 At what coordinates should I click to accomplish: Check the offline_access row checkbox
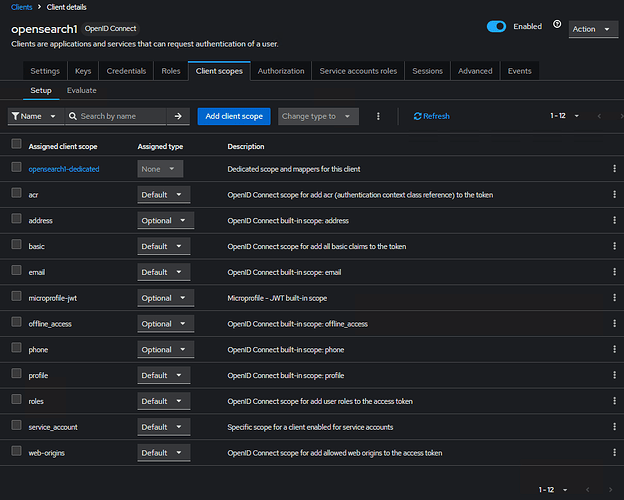coord(16,322)
